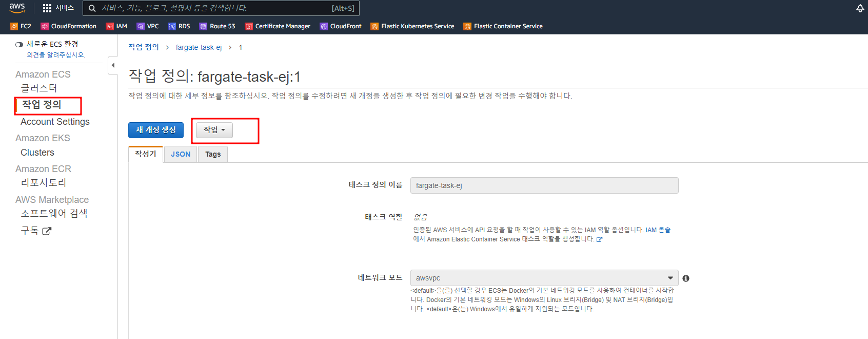Click the AWS logo home icon
Image resolution: width=868 pixels, height=339 pixels.
pos(17,8)
